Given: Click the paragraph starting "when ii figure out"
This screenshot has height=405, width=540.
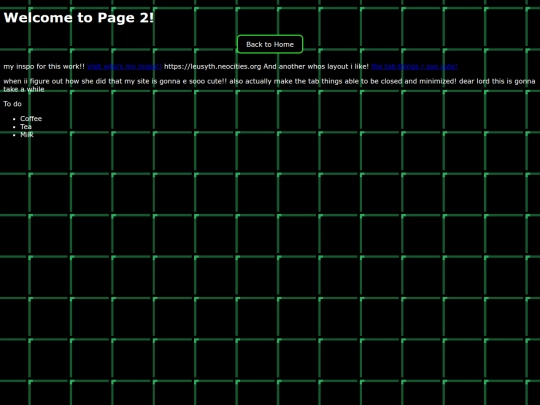Looking at the screenshot, I should click(269, 85).
